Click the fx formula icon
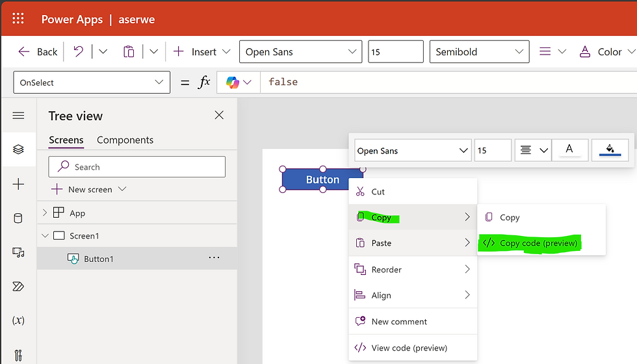 pos(203,82)
